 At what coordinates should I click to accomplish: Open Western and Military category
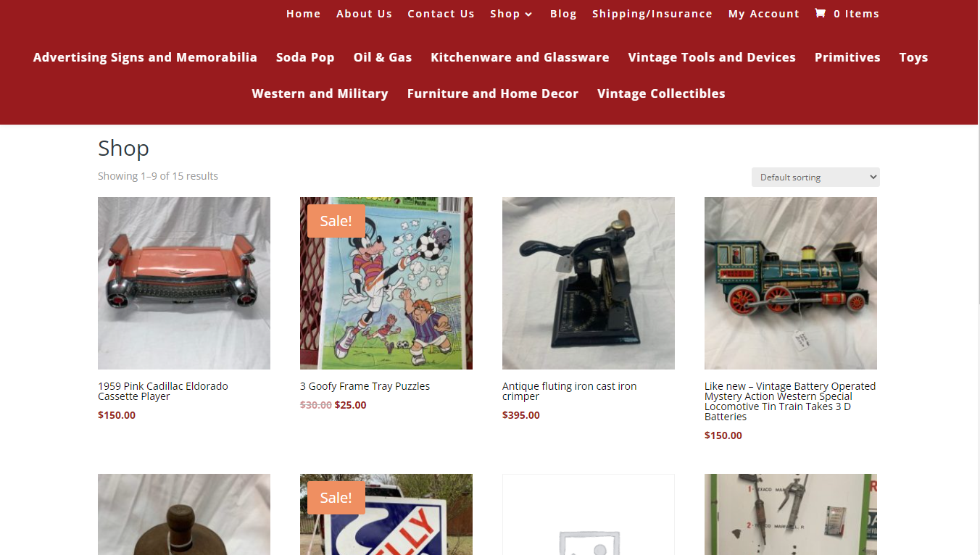coord(320,93)
